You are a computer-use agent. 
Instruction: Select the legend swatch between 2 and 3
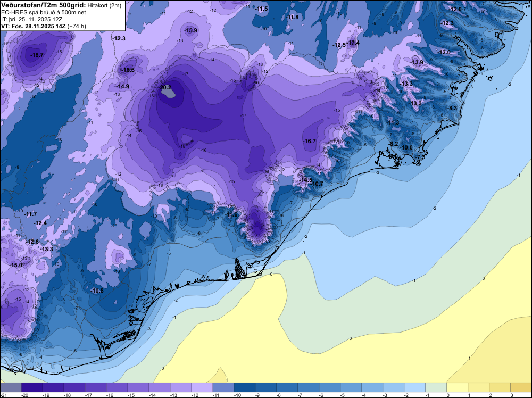500,387
